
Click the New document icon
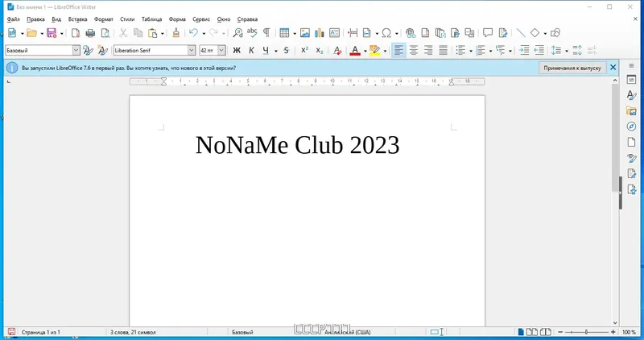12,33
